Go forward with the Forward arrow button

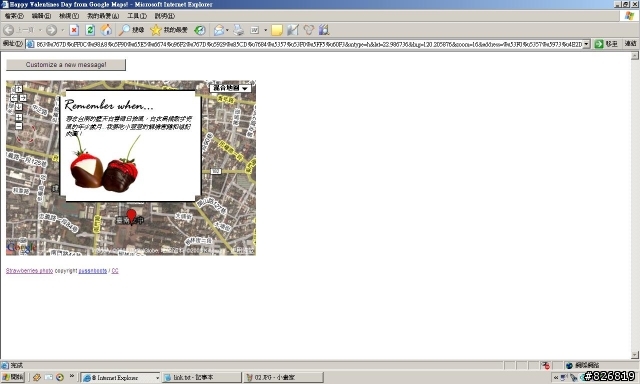tap(51, 30)
